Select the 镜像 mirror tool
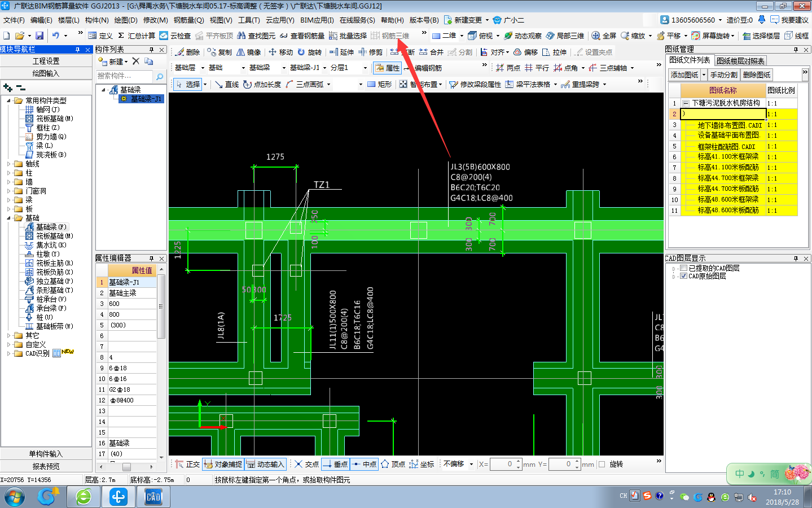This screenshot has width=812, height=508. [249, 52]
